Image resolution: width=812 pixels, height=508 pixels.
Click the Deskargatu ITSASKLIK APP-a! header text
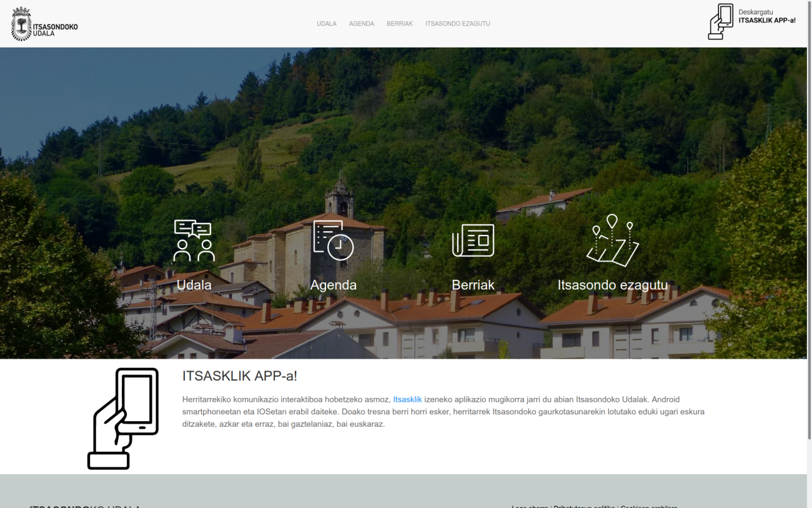click(x=766, y=16)
